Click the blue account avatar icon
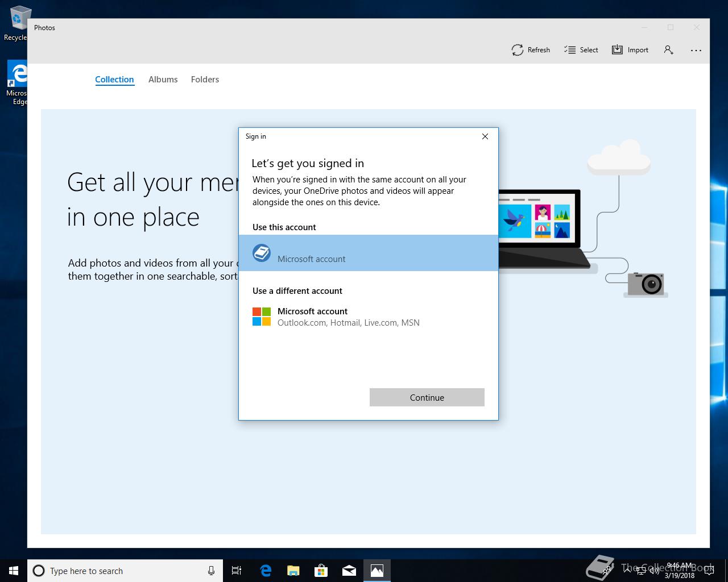Image resolution: width=728 pixels, height=582 pixels. (x=262, y=253)
